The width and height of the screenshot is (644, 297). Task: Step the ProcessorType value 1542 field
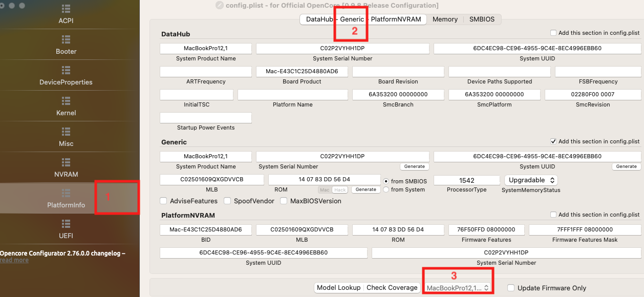point(466,180)
